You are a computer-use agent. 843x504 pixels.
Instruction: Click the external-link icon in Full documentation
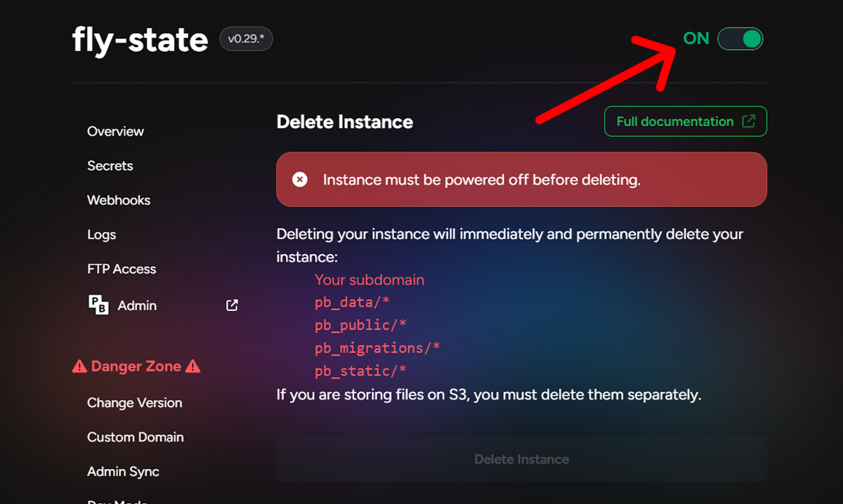(749, 121)
